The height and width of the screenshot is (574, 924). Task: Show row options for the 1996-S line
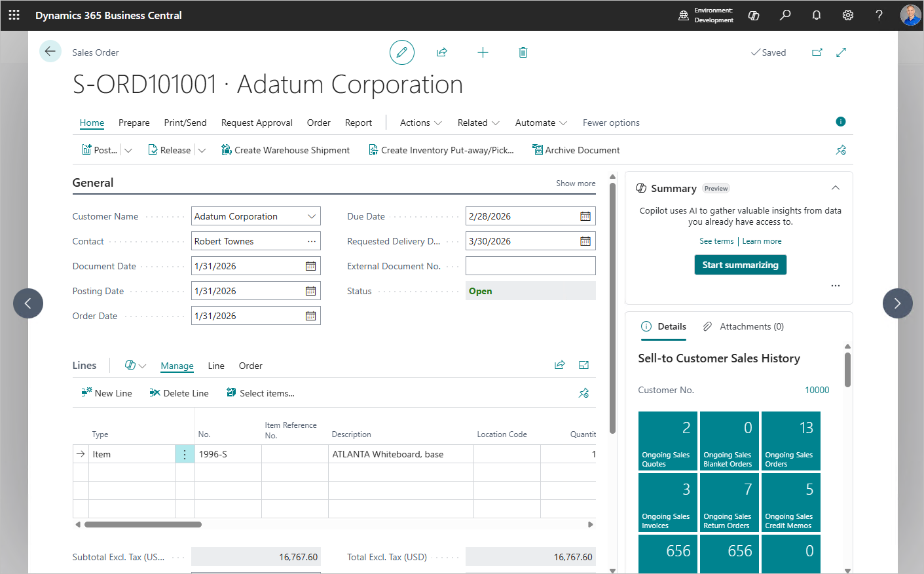[x=185, y=454]
